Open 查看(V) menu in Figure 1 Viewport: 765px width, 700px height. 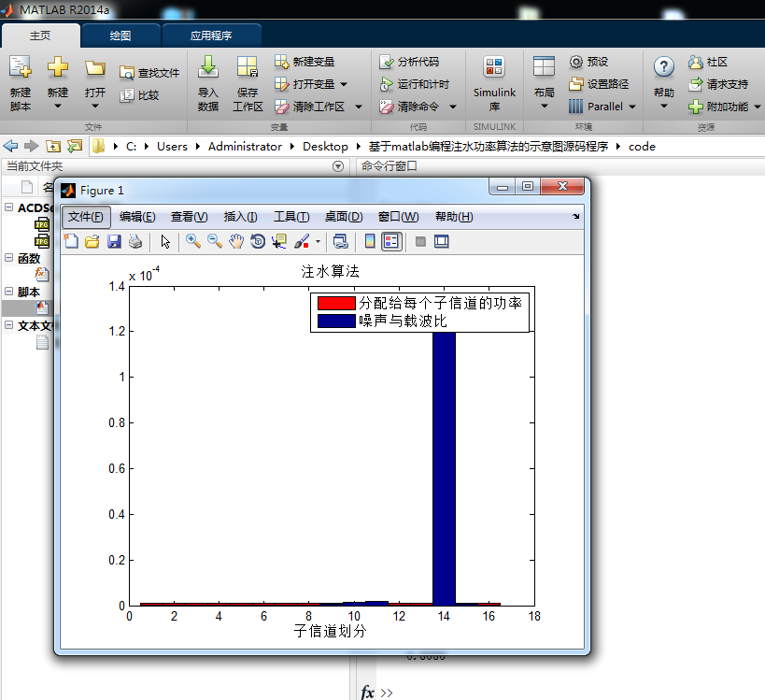[190, 217]
